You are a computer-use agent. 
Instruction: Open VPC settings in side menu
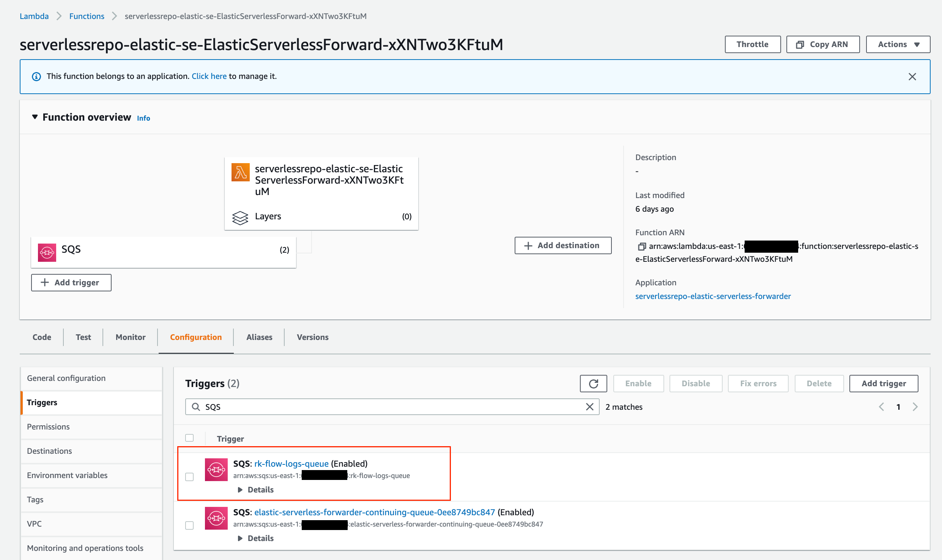(x=91, y=524)
